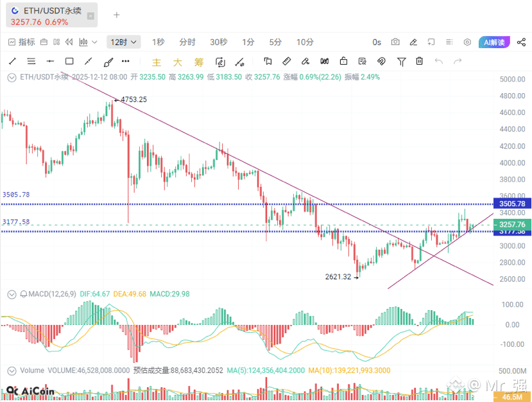Collapse the Volume indicator panel
This screenshot has height=402, width=532.
tap(12, 371)
